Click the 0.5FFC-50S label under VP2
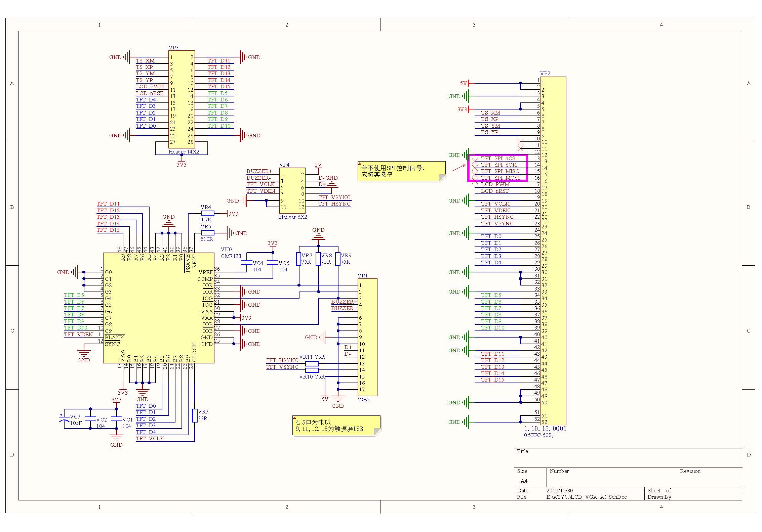The image size is (762, 532). 538,435
